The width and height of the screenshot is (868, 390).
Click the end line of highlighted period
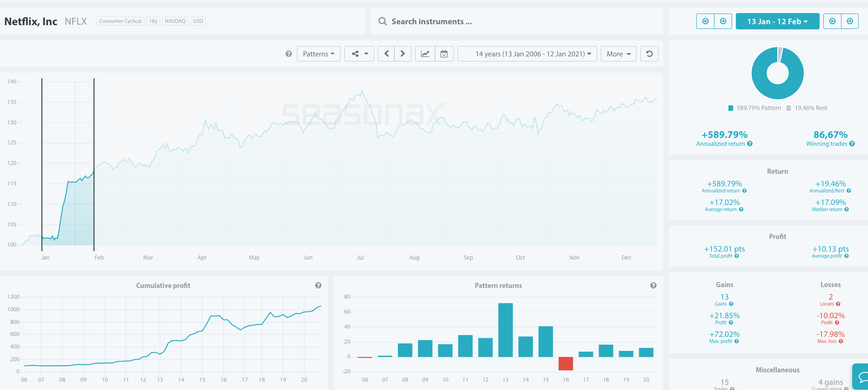click(x=94, y=164)
